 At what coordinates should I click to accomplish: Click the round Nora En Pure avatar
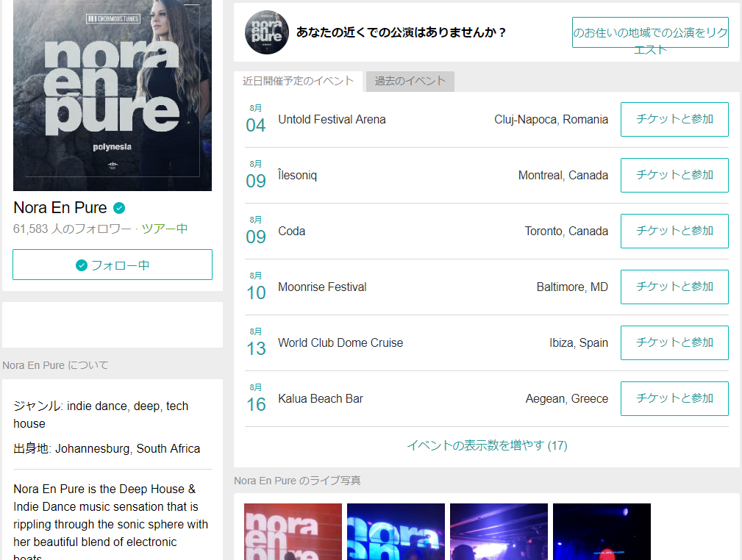pos(266,32)
